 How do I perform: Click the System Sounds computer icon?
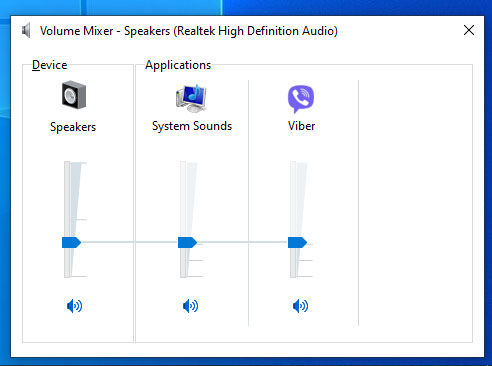pos(191,98)
